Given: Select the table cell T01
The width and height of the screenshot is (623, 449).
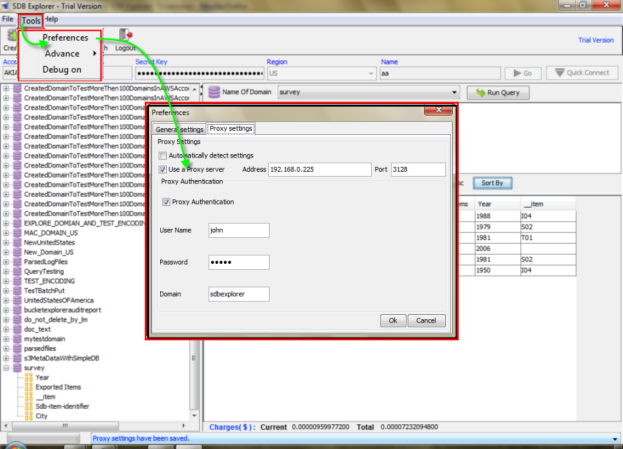Looking at the screenshot, I should point(548,238).
